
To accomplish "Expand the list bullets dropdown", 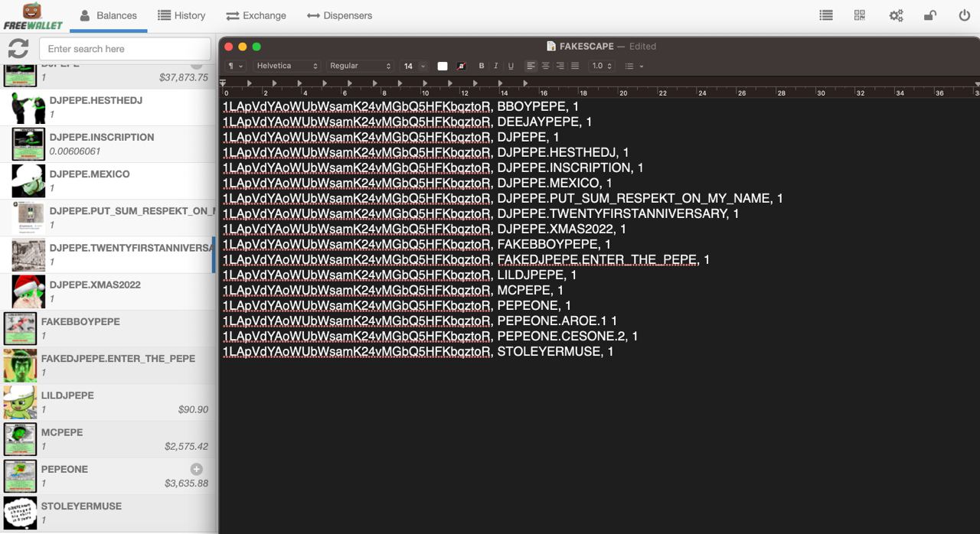I will tap(633, 67).
